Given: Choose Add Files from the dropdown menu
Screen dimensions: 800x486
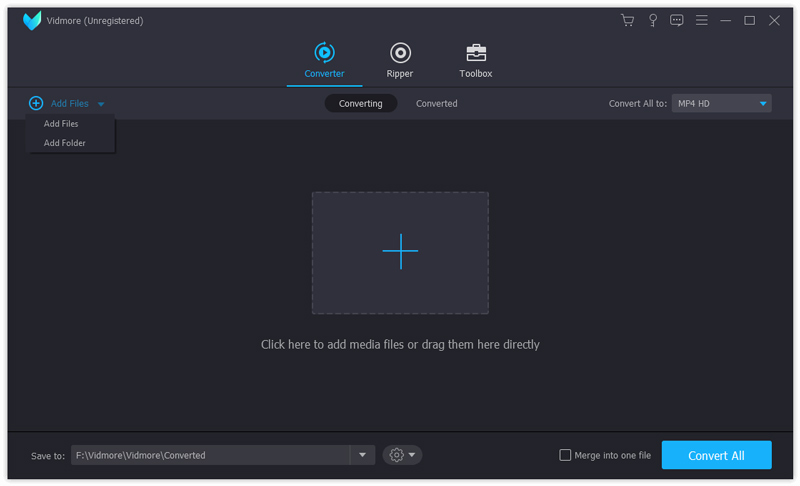Looking at the screenshot, I should point(61,124).
